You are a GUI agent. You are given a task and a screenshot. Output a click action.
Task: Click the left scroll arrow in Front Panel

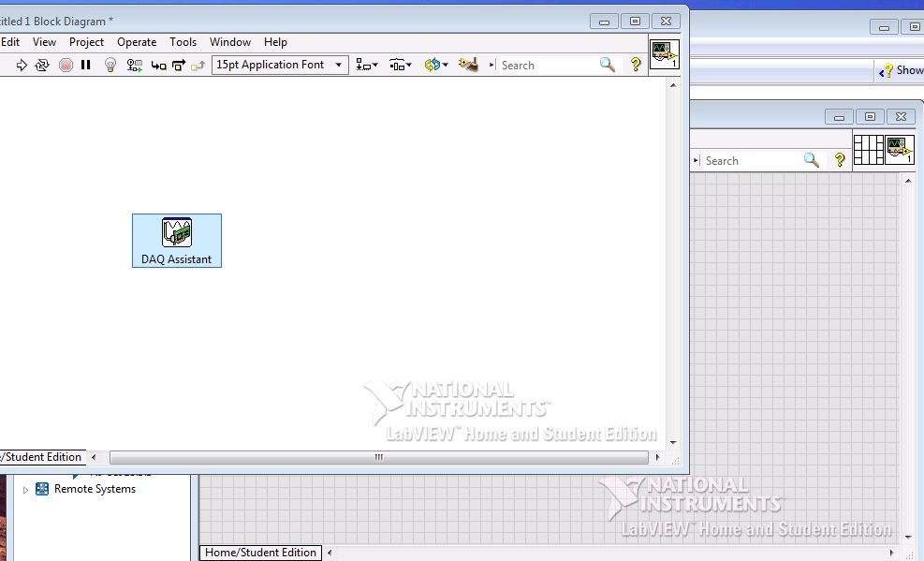[x=330, y=553]
